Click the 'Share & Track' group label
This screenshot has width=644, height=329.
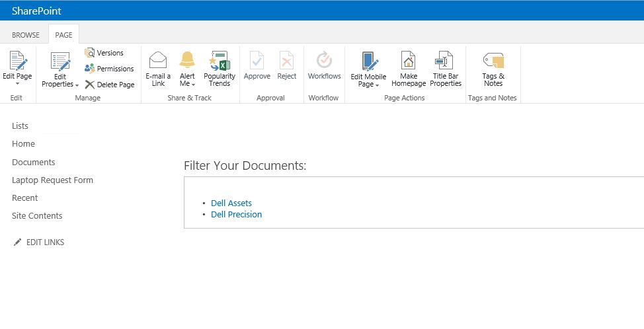(x=189, y=98)
